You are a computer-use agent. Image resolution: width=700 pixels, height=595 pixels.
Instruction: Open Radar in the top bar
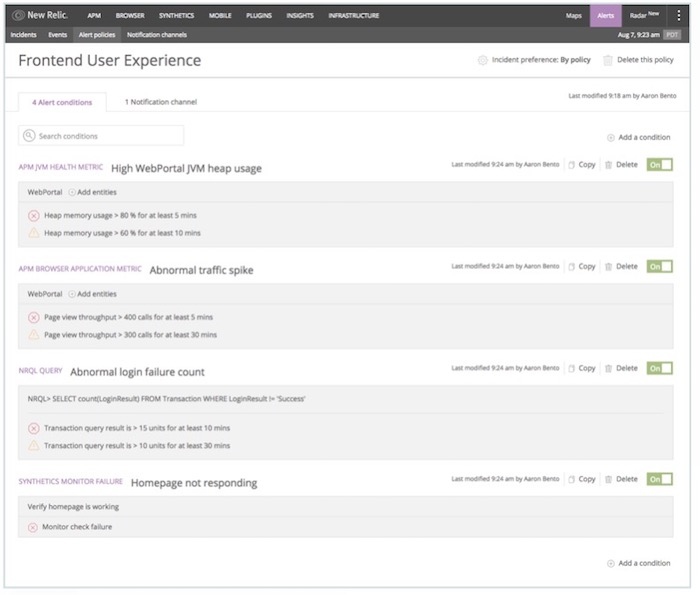click(644, 16)
